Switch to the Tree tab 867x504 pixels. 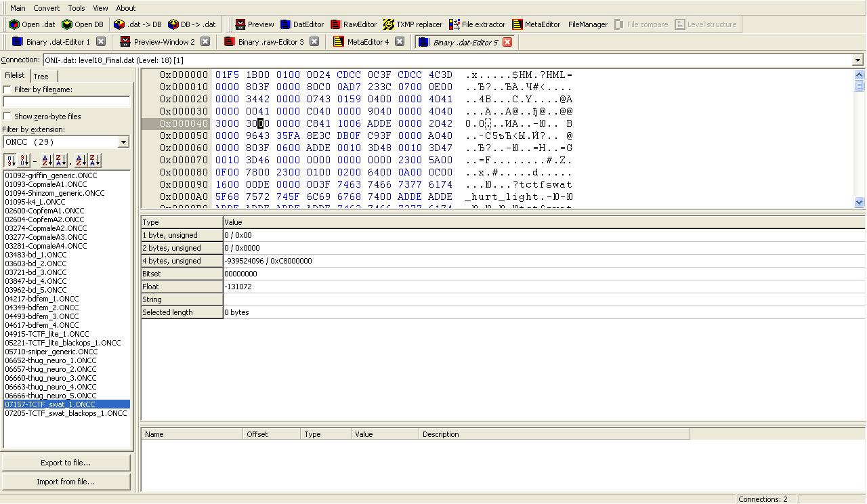tap(41, 77)
